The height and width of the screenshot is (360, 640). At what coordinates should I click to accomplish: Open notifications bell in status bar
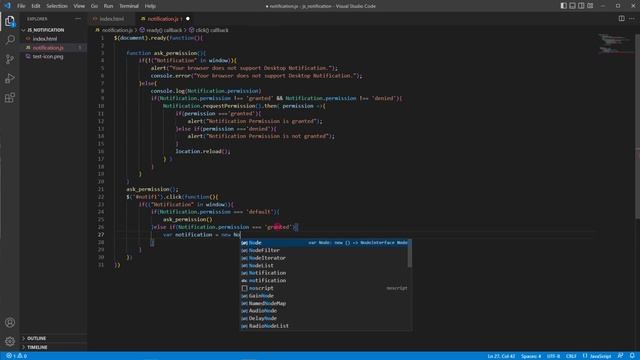coord(632,356)
